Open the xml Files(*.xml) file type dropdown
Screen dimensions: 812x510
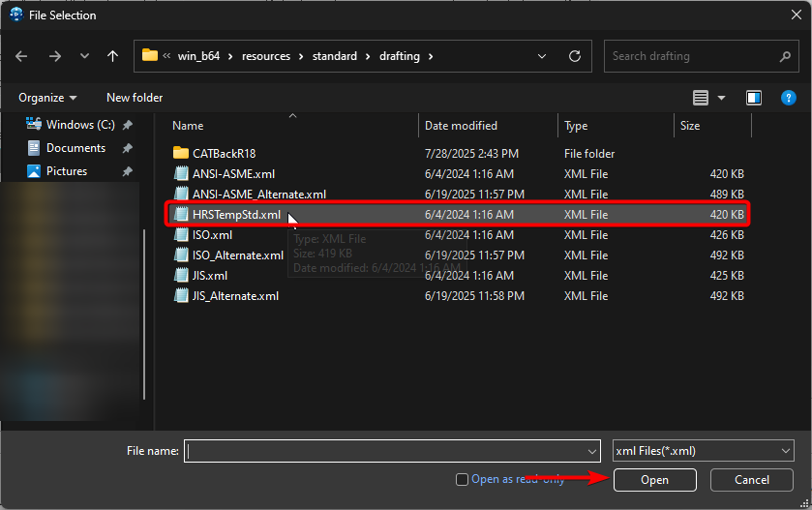pos(703,451)
